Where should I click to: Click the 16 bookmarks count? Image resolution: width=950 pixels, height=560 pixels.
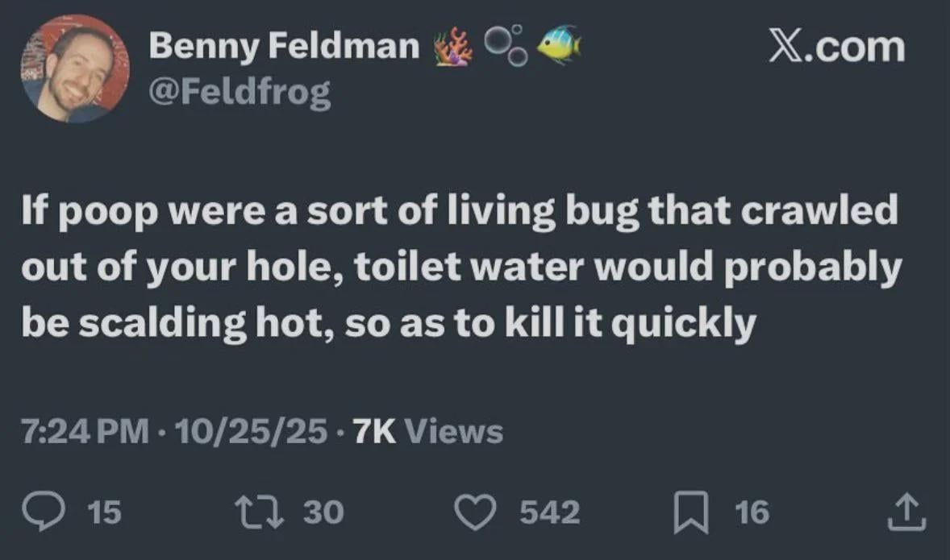click(x=752, y=512)
